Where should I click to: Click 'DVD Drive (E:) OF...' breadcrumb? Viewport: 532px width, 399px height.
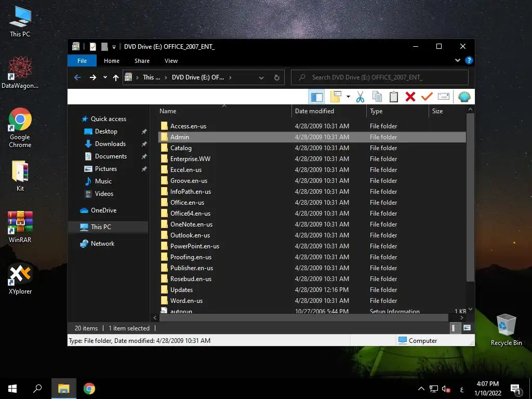[x=198, y=77]
